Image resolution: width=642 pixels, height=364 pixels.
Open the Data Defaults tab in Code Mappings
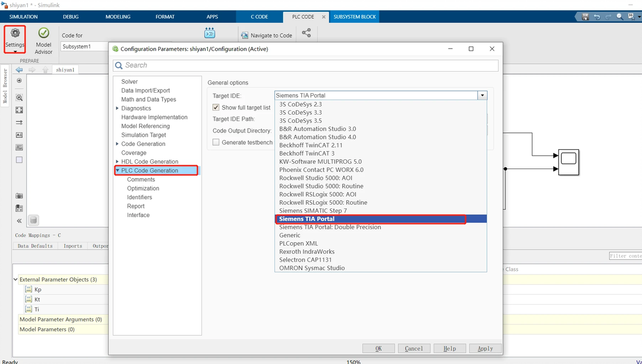coord(35,246)
